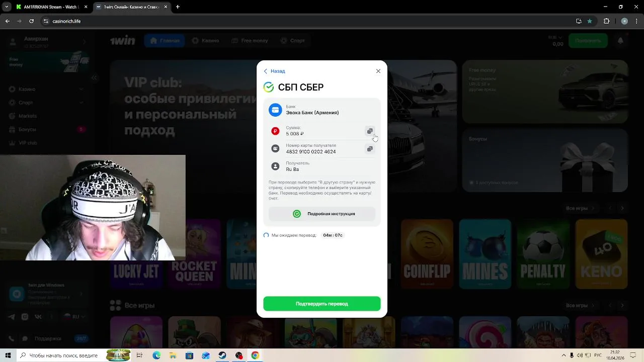Open Microsoft Edge from taskbar

click(x=156, y=355)
